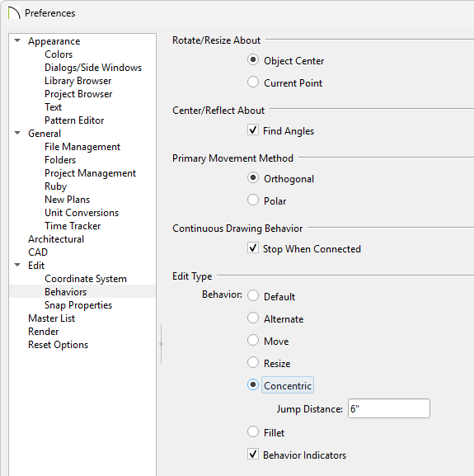Select Behaviors in the tree

tap(65, 292)
